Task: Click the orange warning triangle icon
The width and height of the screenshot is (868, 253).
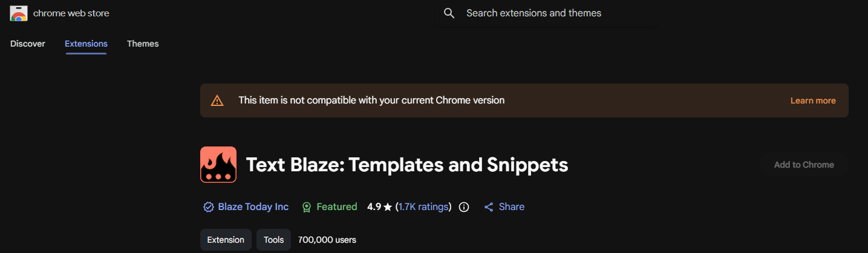Action: tap(217, 100)
